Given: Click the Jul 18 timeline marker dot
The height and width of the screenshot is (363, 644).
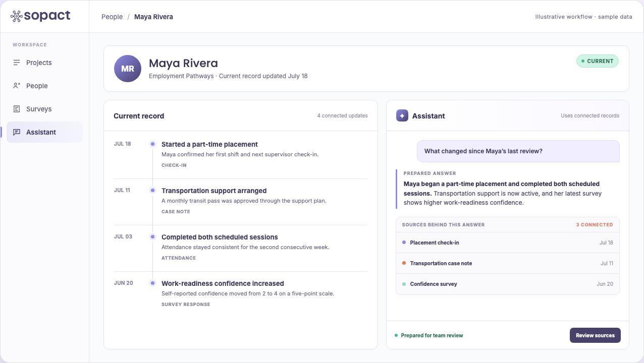Looking at the screenshot, I should pos(152,144).
